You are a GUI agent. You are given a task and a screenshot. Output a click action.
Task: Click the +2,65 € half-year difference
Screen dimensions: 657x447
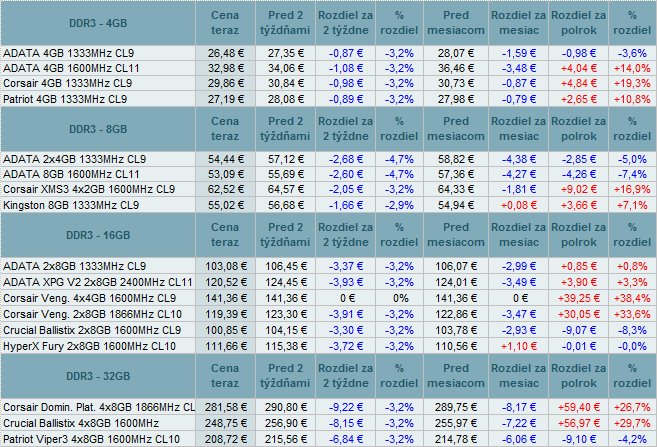tap(579, 99)
